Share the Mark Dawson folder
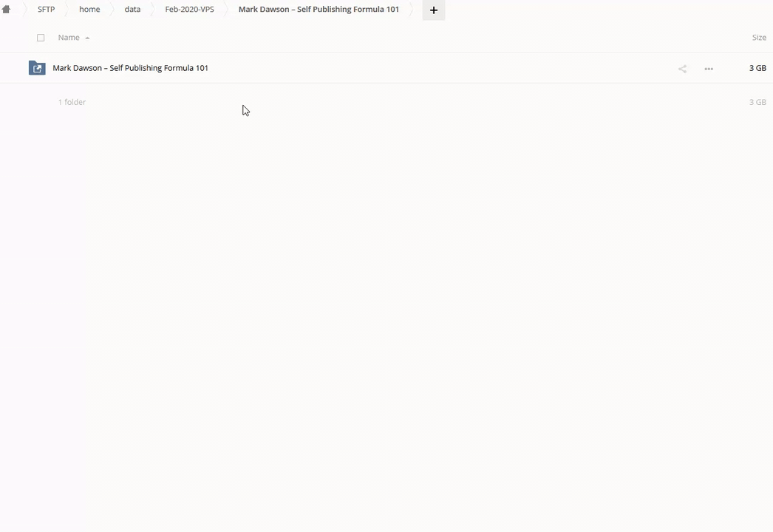 pos(682,69)
